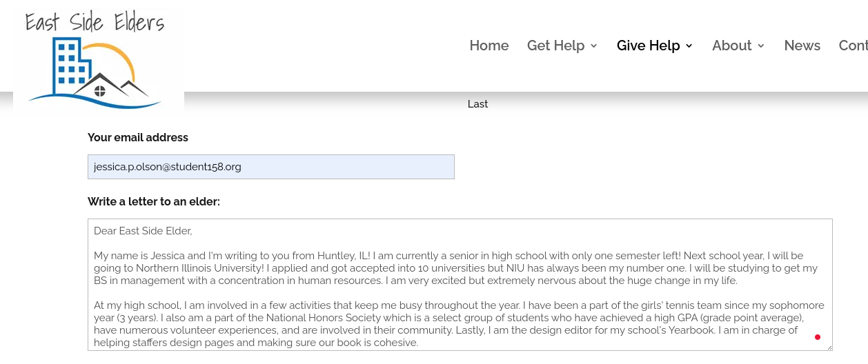Expand the Get Help submenu chevron
868x364 pixels.
[593, 46]
